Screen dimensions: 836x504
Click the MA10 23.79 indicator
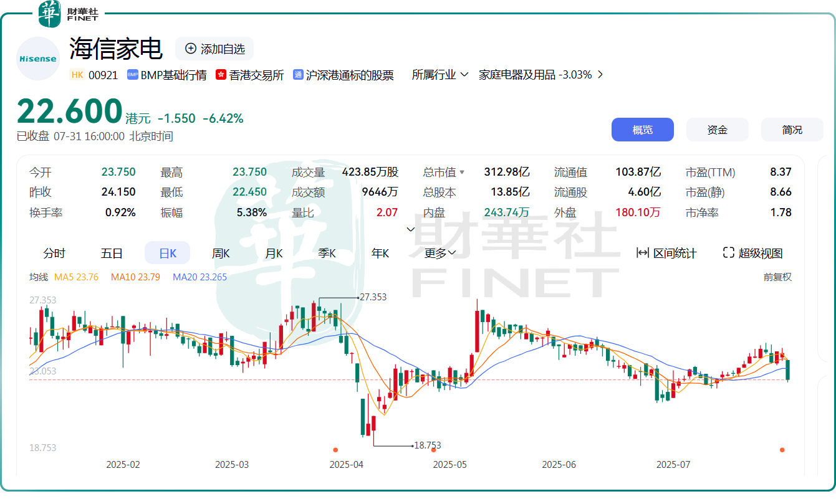click(x=135, y=277)
